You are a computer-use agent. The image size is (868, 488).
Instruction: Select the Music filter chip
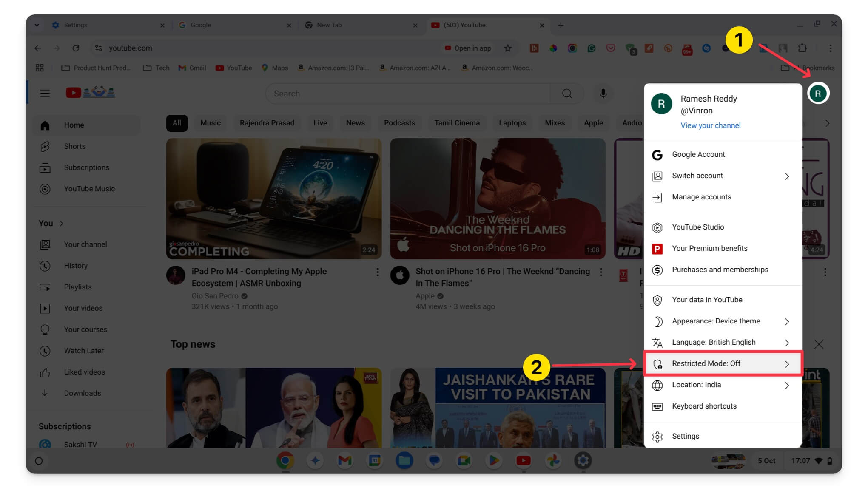click(x=211, y=123)
